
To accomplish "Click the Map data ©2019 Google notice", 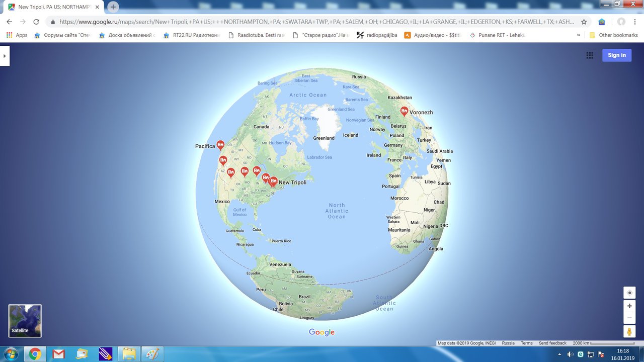I will (466, 343).
